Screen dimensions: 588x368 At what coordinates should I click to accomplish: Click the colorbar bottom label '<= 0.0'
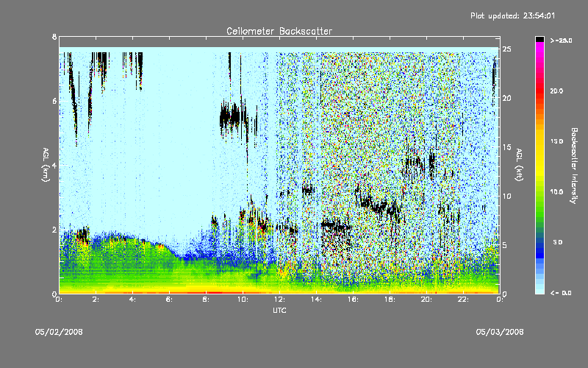coord(561,293)
